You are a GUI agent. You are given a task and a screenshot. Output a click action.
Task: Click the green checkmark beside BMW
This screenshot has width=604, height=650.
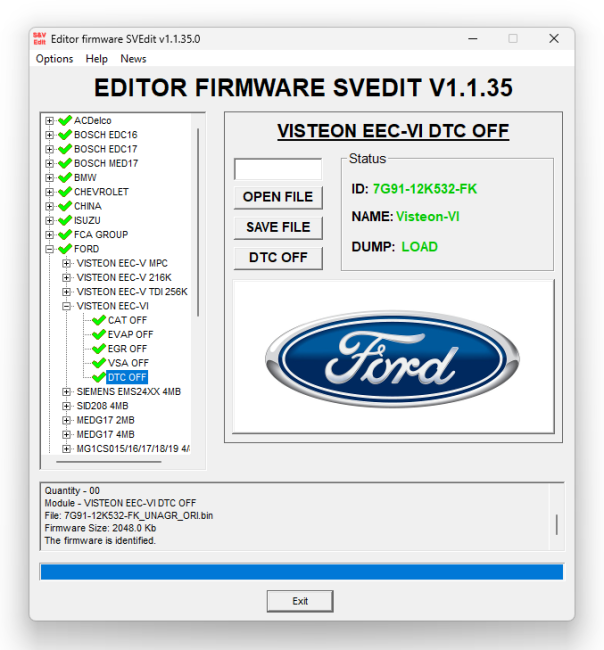click(65, 177)
